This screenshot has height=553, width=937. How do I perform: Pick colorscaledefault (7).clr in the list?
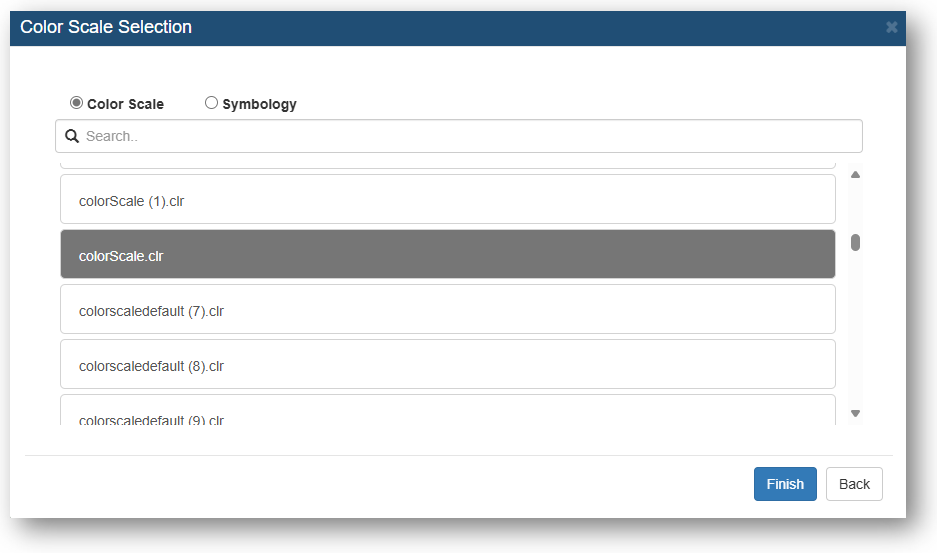(x=448, y=309)
